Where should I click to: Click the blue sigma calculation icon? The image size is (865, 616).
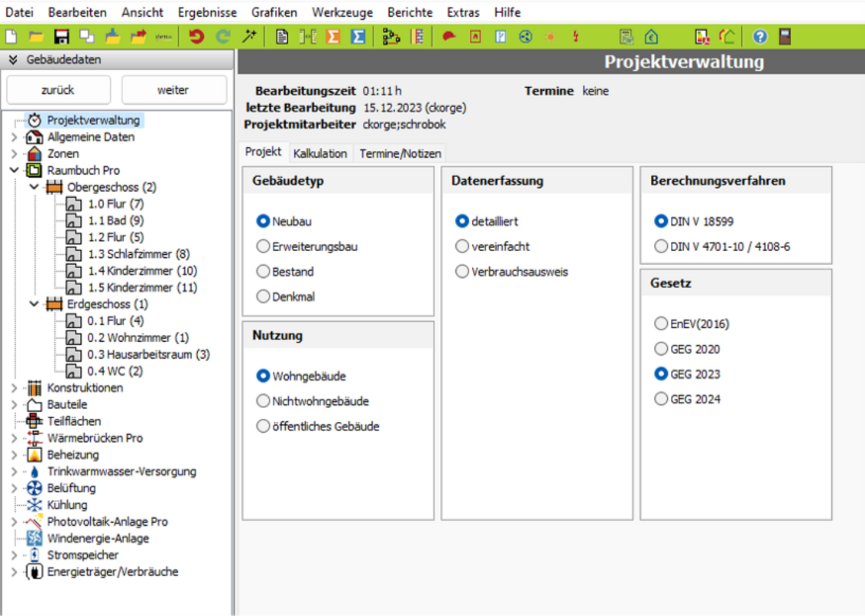click(357, 36)
